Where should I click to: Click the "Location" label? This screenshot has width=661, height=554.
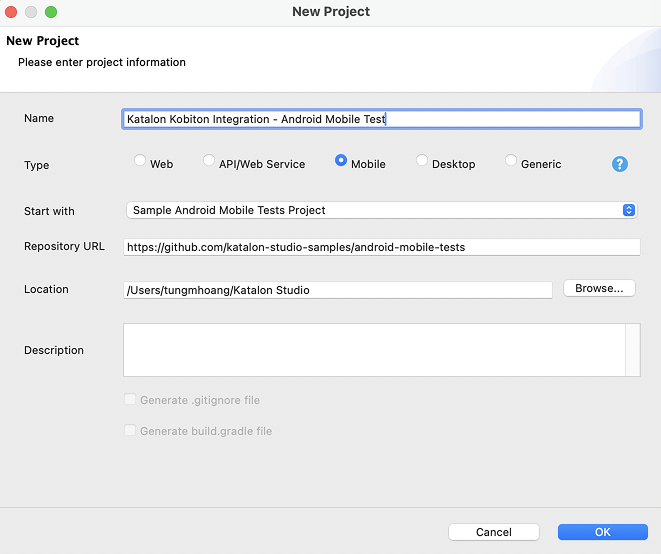click(x=46, y=289)
